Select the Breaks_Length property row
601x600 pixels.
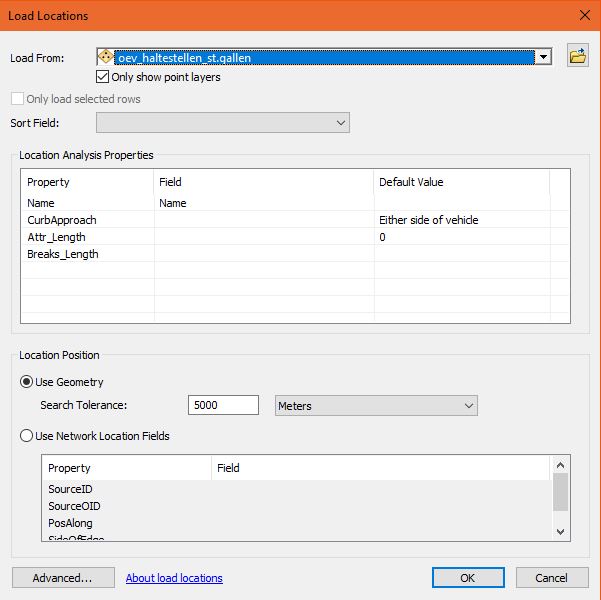pyautogui.click(x=63, y=254)
